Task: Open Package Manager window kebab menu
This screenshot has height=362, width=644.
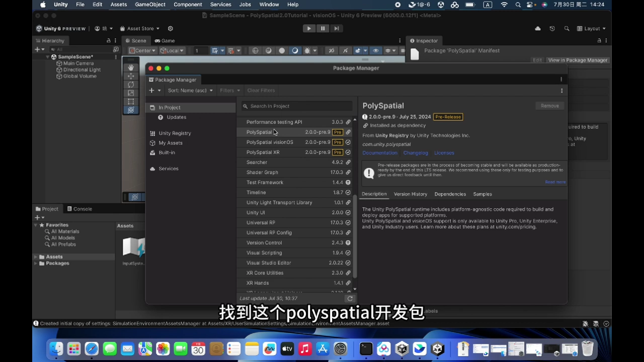Action: 561,79
